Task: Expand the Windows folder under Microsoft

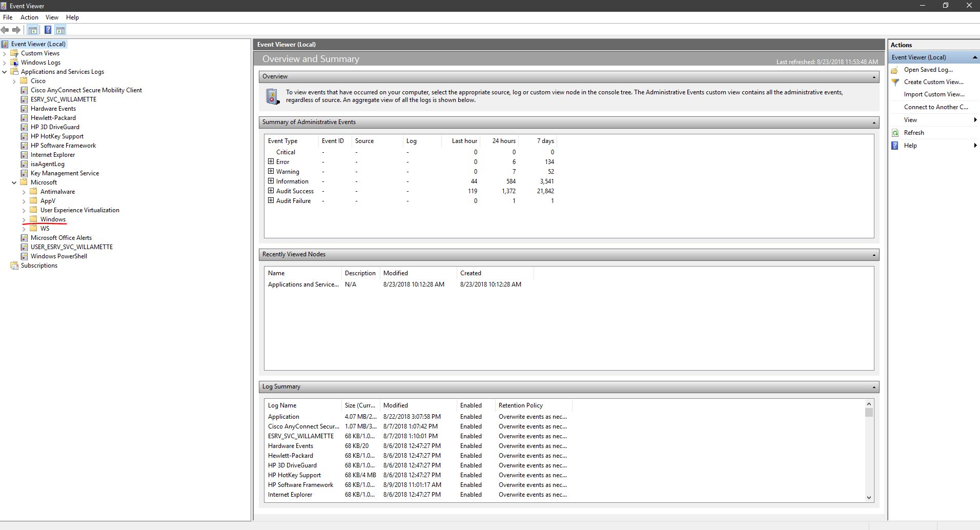Action: coord(24,220)
